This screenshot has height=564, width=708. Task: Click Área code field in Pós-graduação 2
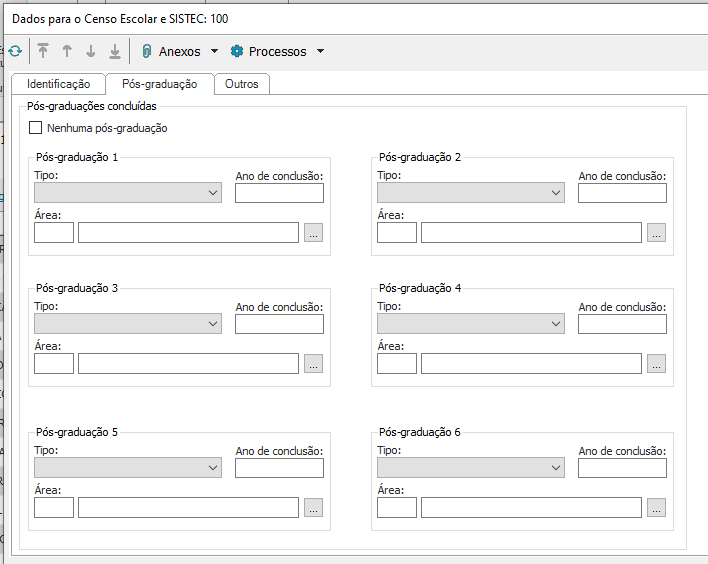(396, 233)
